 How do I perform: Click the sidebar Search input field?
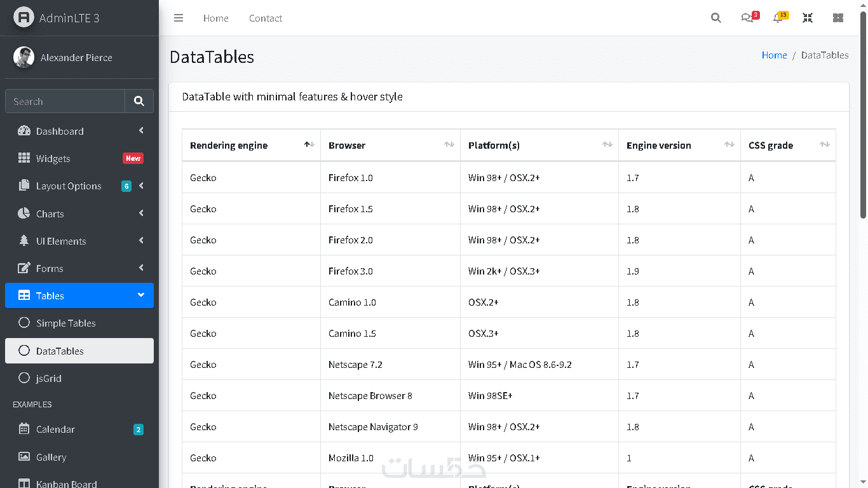point(65,101)
